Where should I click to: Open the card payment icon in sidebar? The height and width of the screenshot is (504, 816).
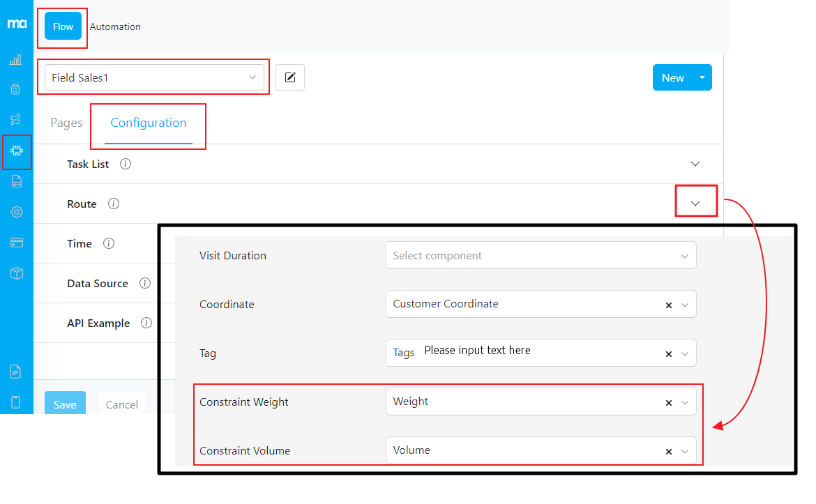point(15,242)
